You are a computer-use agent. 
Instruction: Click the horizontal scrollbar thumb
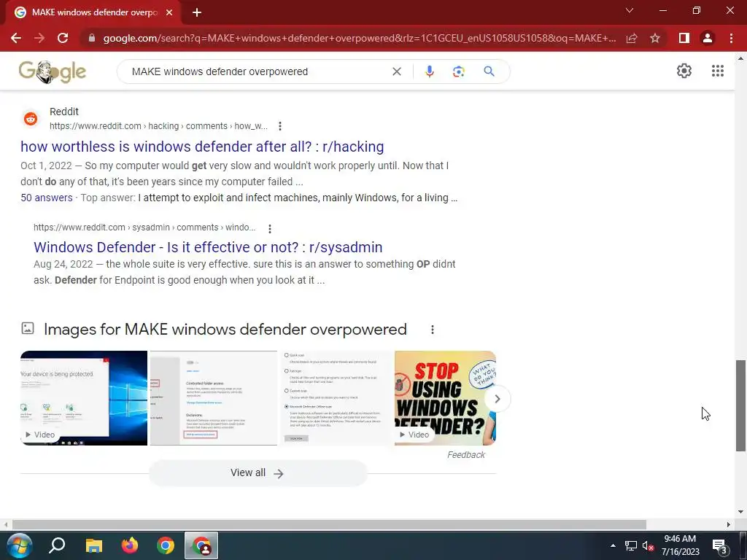(329, 524)
